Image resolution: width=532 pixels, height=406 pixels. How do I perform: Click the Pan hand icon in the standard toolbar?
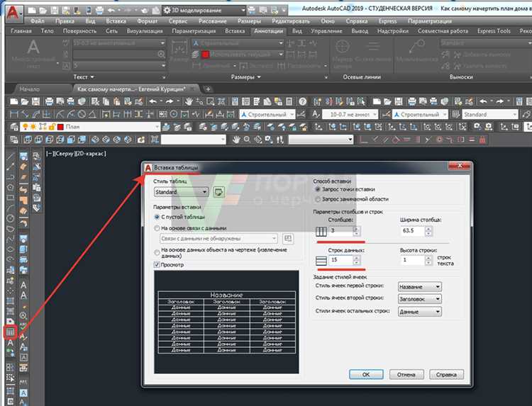[189, 101]
